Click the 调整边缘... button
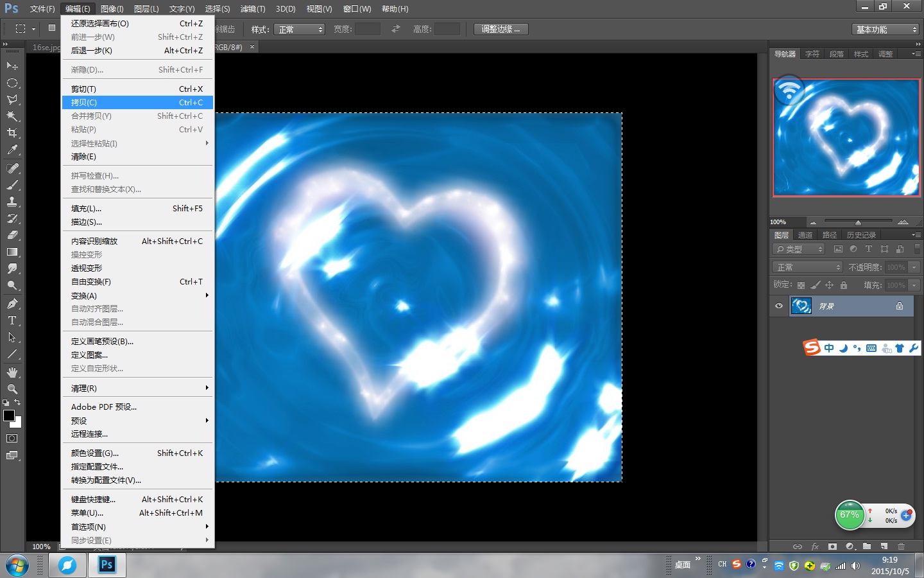The height and width of the screenshot is (578, 924). [x=501, y=29]
